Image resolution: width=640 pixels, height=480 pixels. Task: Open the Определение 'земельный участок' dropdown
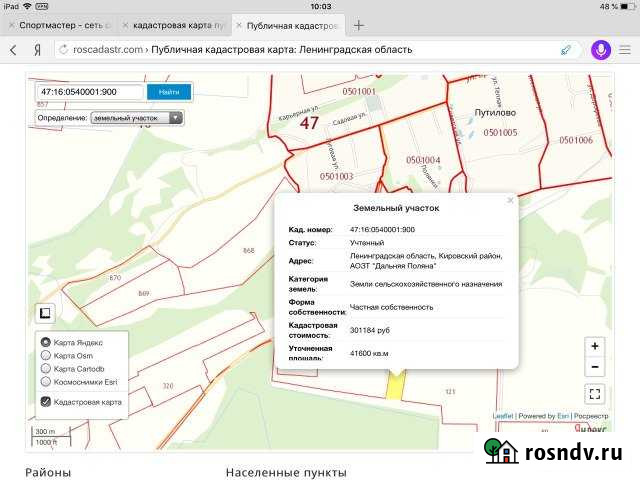point(137,118)
